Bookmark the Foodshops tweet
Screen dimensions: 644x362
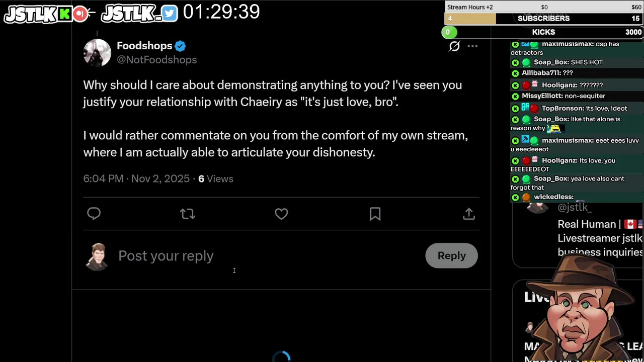tap(375, 214)
